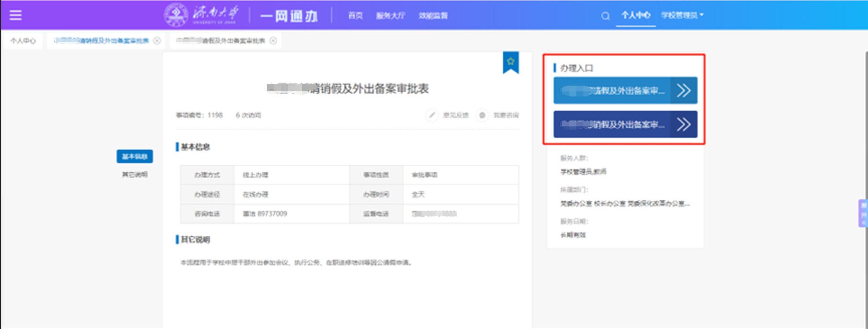Open the 意见反馈 link
868x329 pixels.
[456, 115]
